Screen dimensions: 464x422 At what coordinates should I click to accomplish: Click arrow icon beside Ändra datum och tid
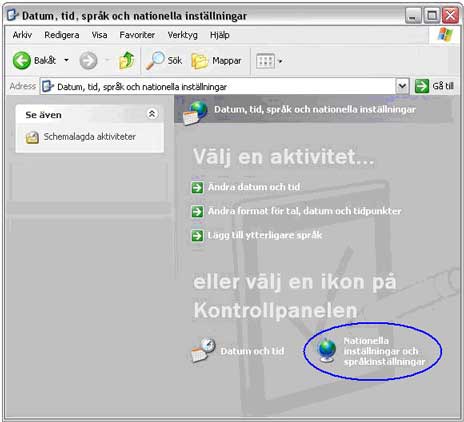[x=197, y=187]
